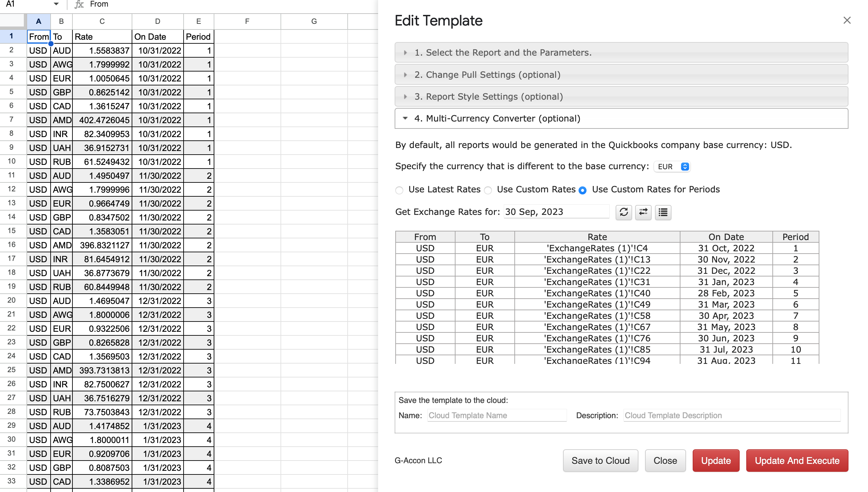Select column A header
The width and height of the screenshot is (868, 492).
coord(39,21)
